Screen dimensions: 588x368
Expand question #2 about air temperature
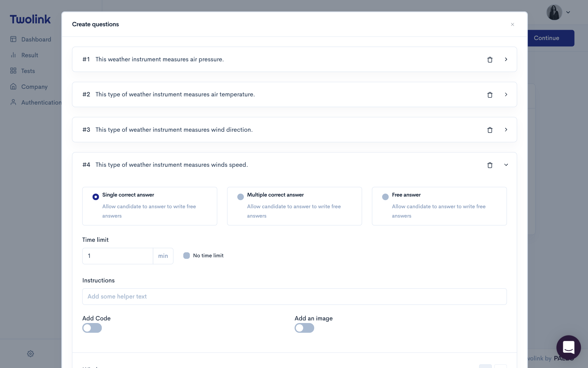[506, 94]
